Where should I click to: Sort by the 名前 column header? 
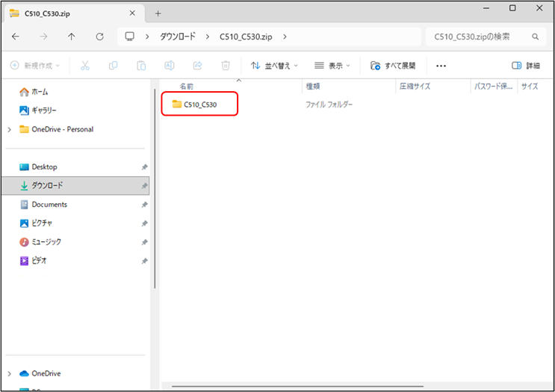point(187,87)
